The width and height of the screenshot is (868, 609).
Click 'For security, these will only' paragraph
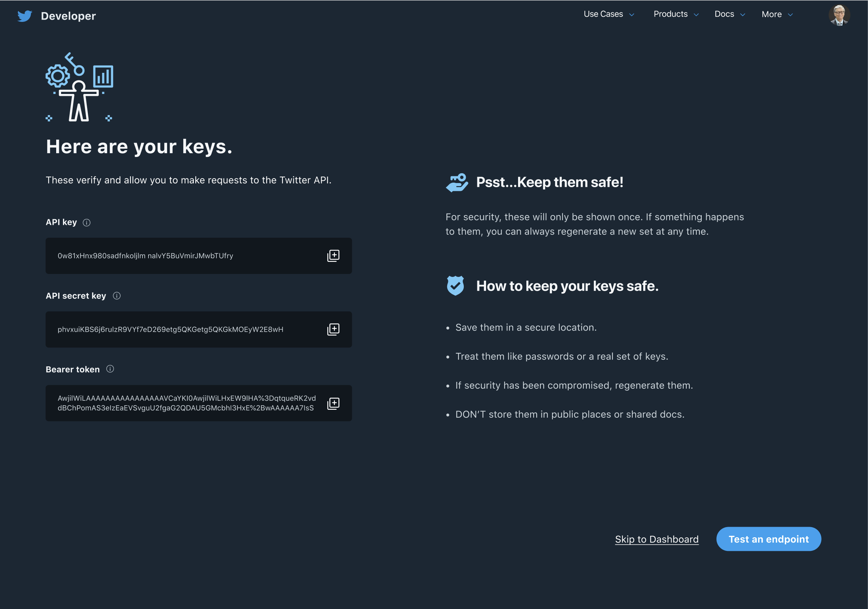pyautogui.click(x=595, y=224)
